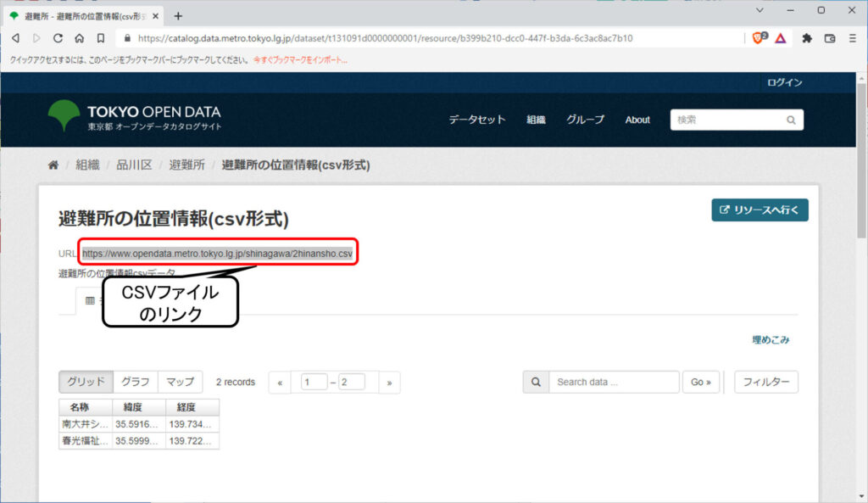The width and height of the screenshot is (868, 503).
Task: Open the 組織 navigation menu item
Action: 536,120
